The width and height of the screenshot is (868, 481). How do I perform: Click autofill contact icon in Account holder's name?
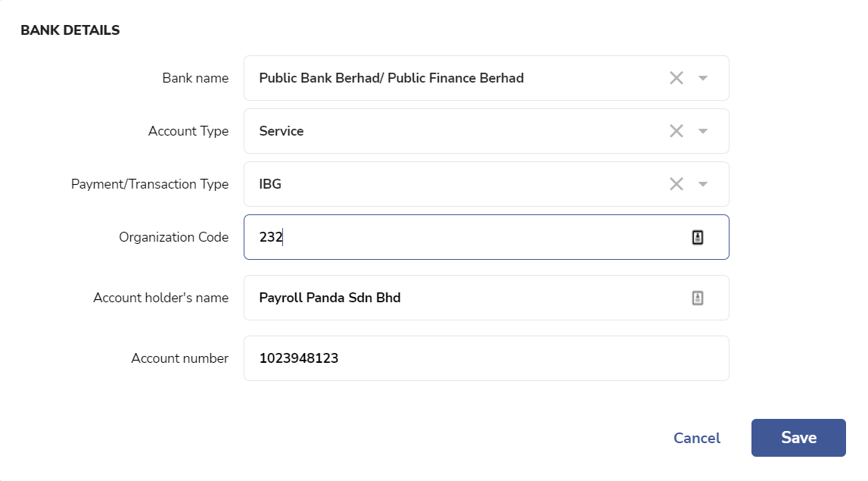tap(698, 298)
